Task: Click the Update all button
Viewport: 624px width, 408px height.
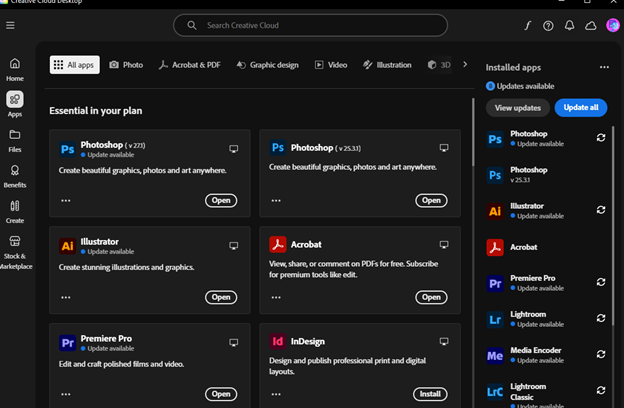Action: pos(581,107)
